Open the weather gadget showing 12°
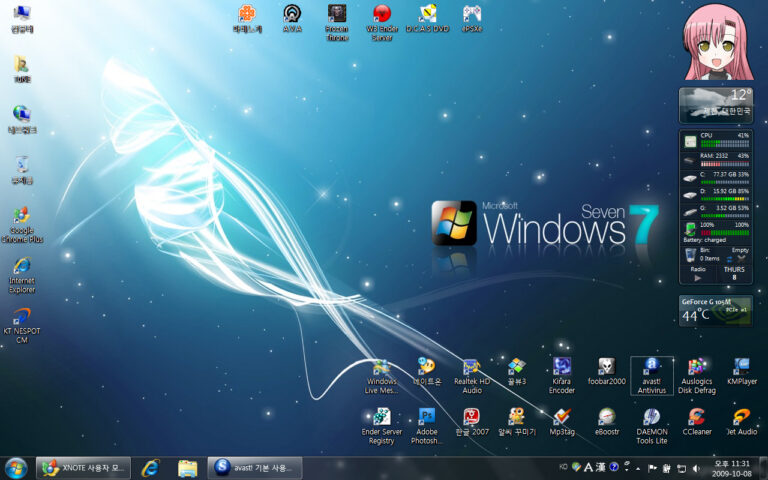This screenshot has width=768, height=480. tap(716, 105)
